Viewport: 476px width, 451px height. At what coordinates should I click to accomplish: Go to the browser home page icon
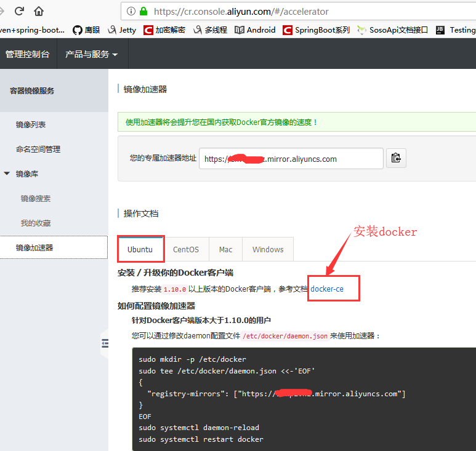pyautogui.click(x=39, y=11)
